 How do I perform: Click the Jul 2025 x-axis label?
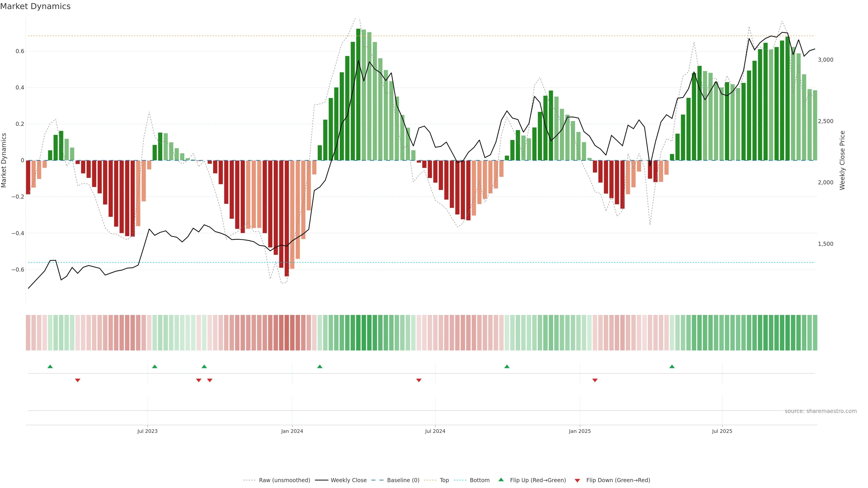click(x=722, y=431)
